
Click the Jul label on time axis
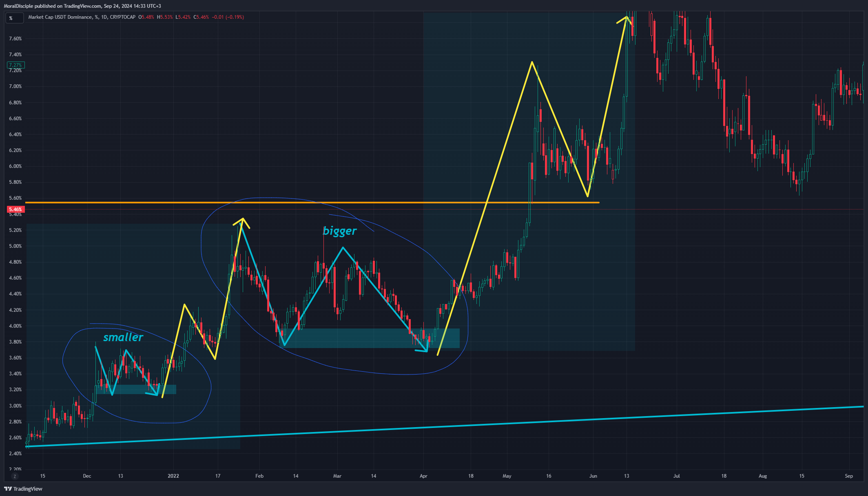(x=677, y=476)
